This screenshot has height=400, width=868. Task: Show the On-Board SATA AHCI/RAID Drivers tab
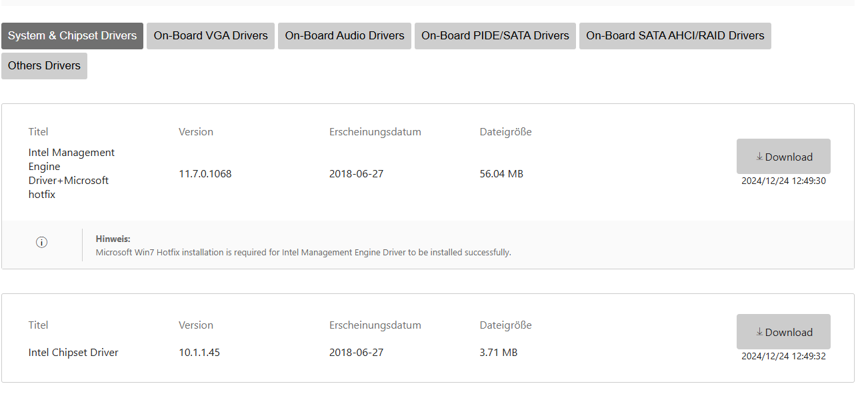point(675,36)
